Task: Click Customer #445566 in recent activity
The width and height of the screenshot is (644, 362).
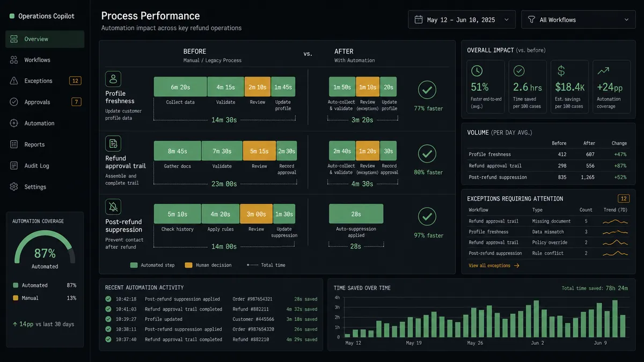Action: coord(252,319)
